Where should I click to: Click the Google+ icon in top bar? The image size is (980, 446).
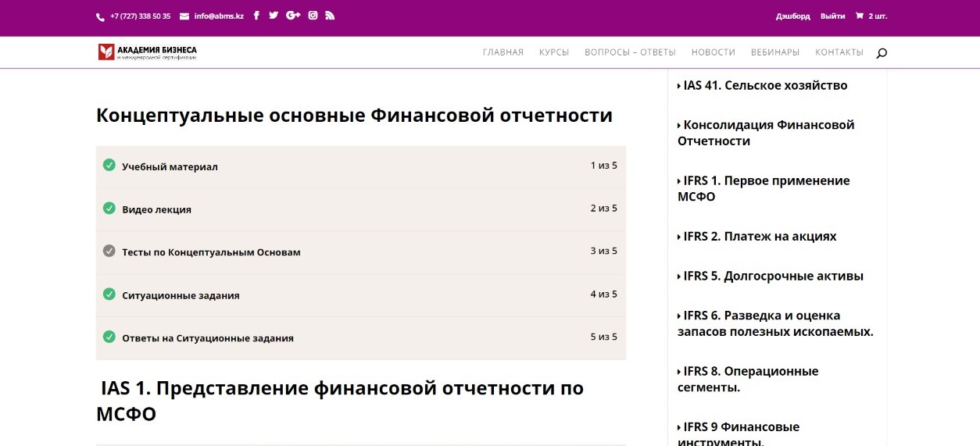pos(293,16)
